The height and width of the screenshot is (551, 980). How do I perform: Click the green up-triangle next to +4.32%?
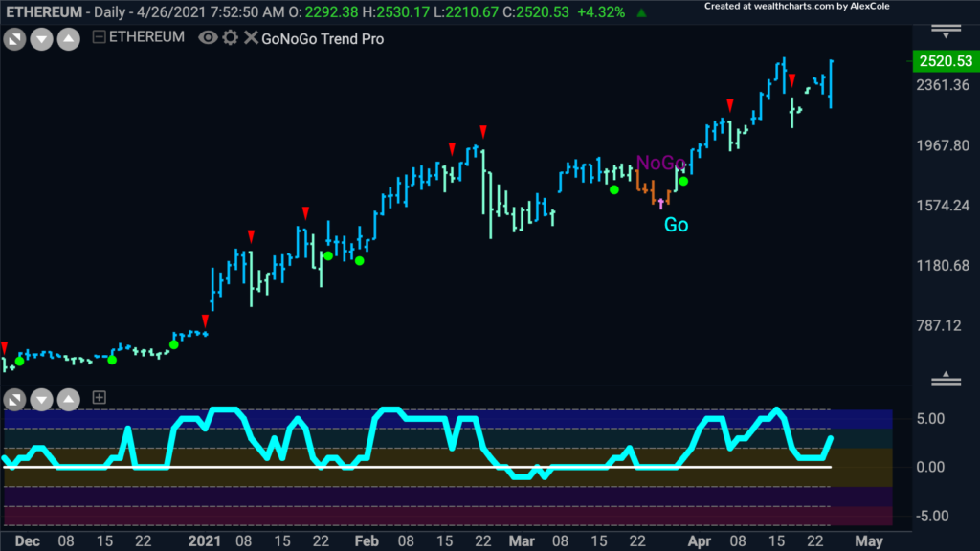pos(641,12)
